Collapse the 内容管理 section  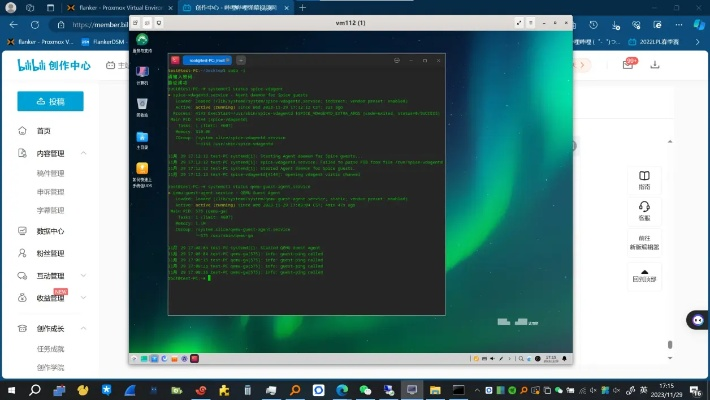pyautogui.click(x=84, y=153)
